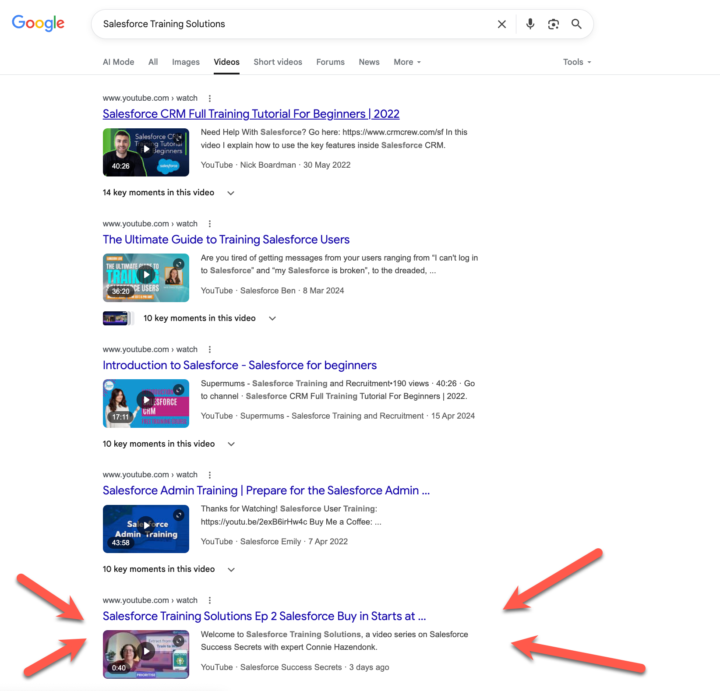Viewport: 720px width, 691px height.
Task: Open Google Lens image search icon
Action: coord(553,24)
